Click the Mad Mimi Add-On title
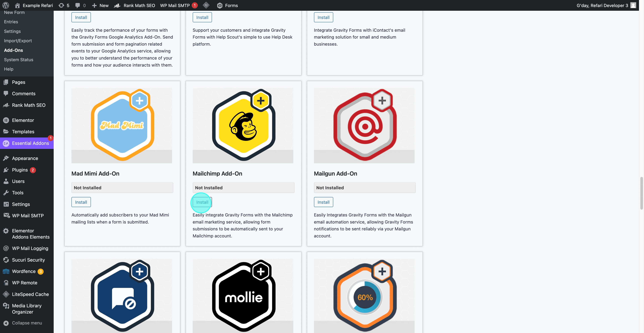This screenshot has height=333, width=644. coord(95,174)
